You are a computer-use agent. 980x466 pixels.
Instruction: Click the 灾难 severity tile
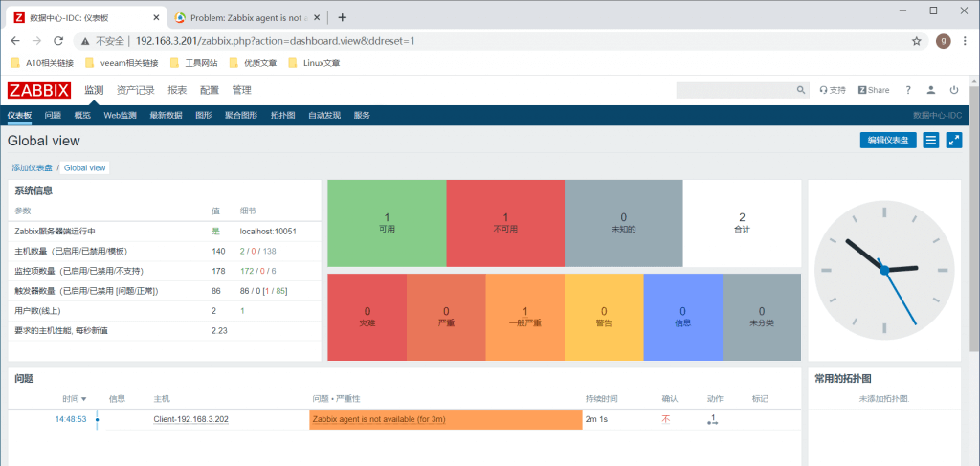click(367, 317)
